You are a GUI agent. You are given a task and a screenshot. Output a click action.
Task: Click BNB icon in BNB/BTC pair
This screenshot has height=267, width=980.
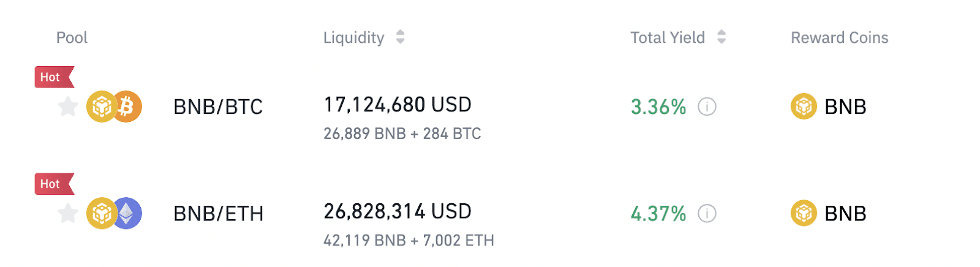tap(100, 107)
